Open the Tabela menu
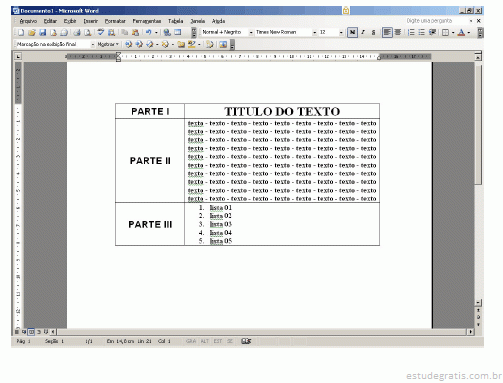The width and height of the screenshot is (503, 383). 176,21
